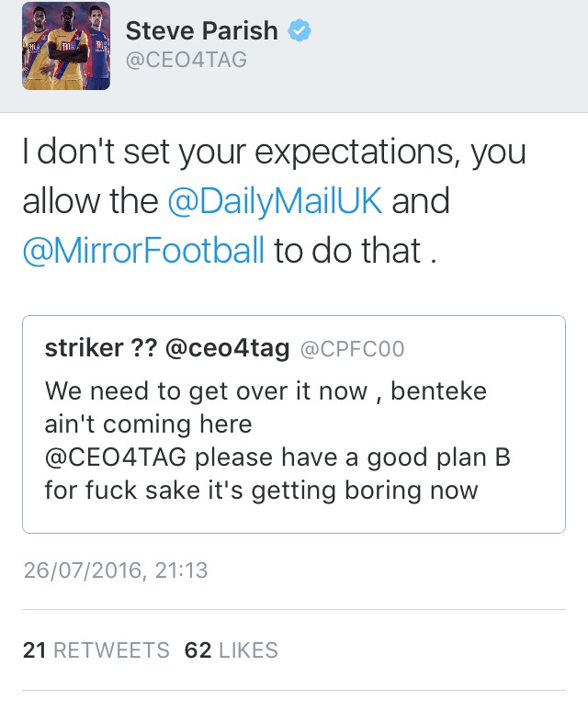Open the @DailyMailUK mention link
Viewport: 588px width, 711px height.
[x=275, y=201]
